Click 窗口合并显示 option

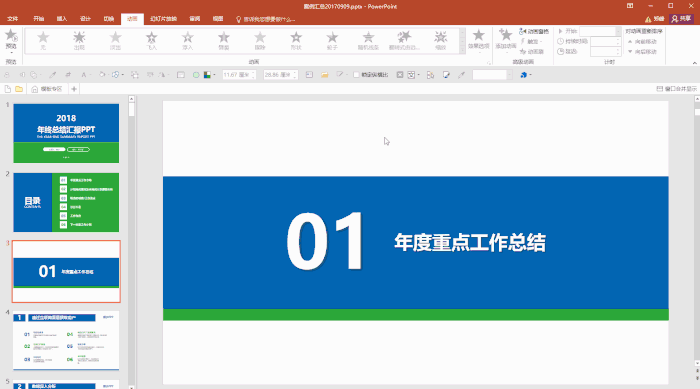click(x=676, y=89)
